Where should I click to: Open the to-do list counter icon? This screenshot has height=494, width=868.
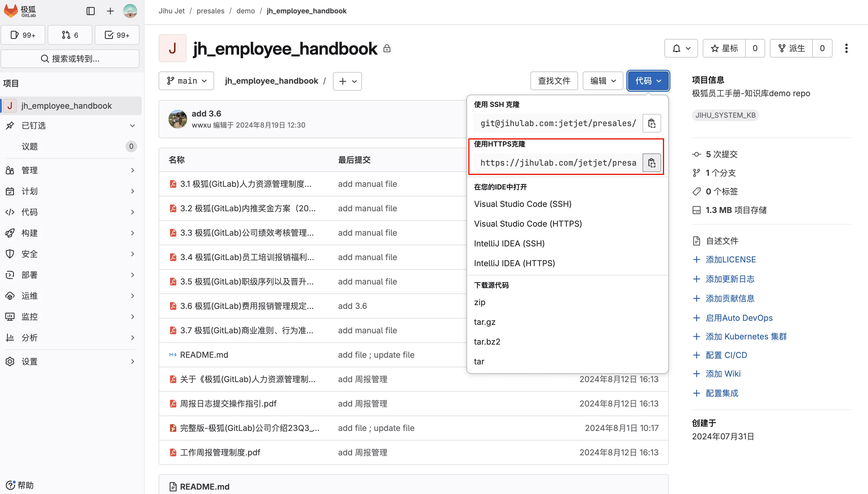117,35
